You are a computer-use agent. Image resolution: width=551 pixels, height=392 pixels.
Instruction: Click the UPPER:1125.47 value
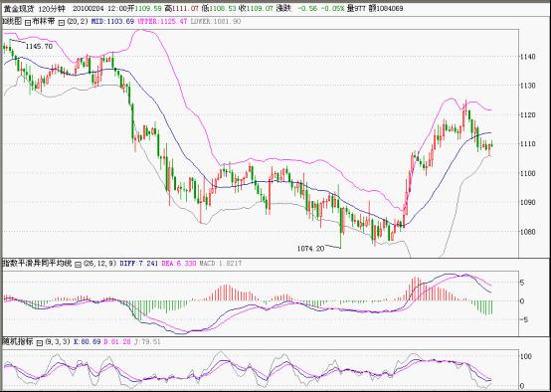coord(162,22)
